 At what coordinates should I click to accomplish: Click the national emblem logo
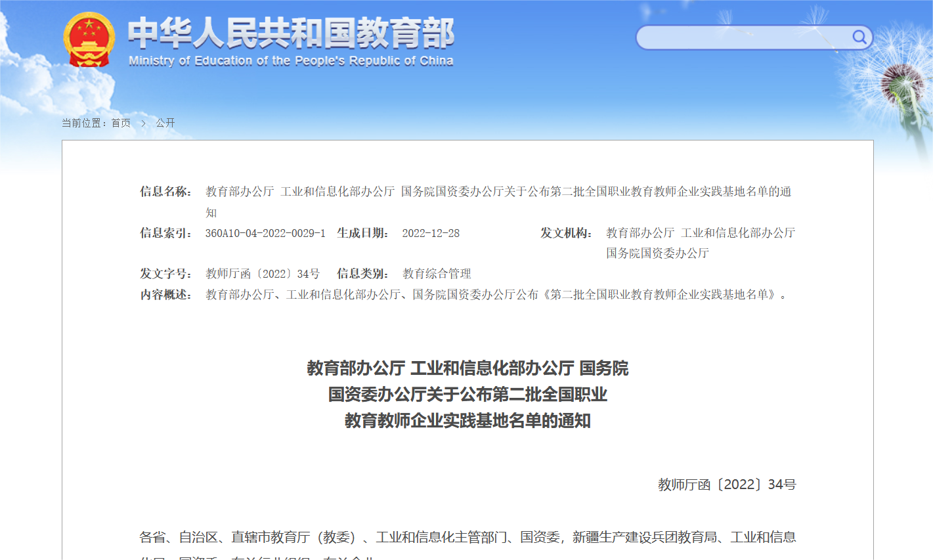click(x=89, y=39)
